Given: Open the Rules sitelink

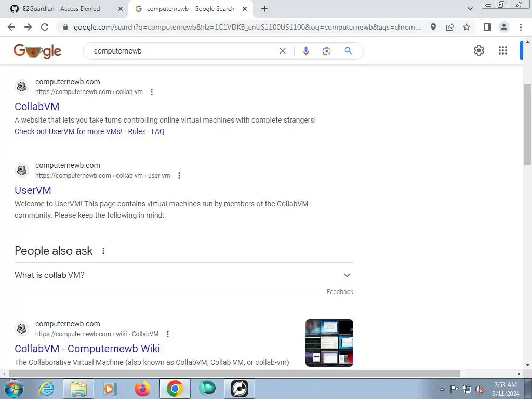Looking at the screenshot, I should coord(137,131).
